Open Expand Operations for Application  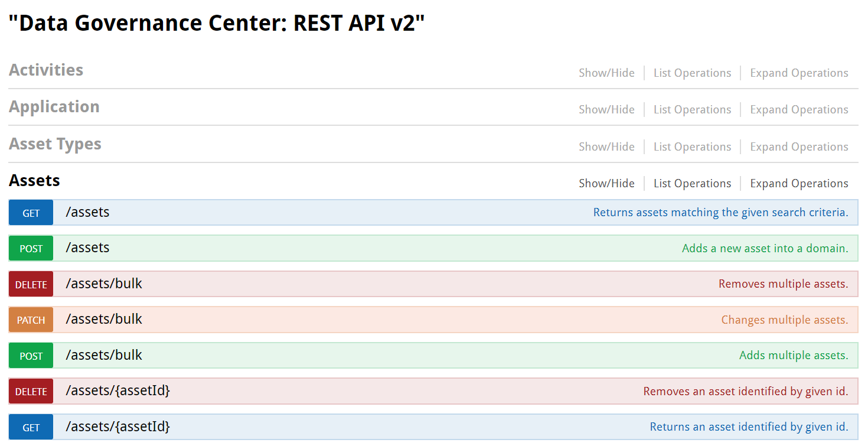(799, 110)
